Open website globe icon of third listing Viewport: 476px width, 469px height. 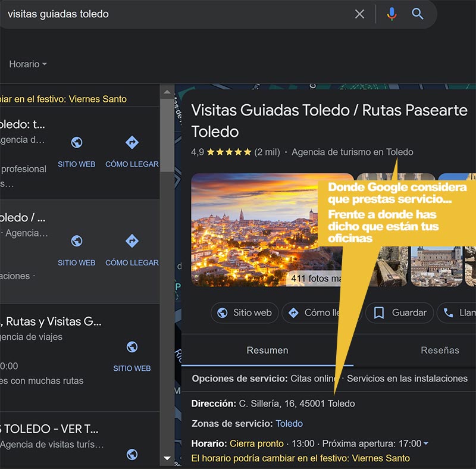point(132,347)
